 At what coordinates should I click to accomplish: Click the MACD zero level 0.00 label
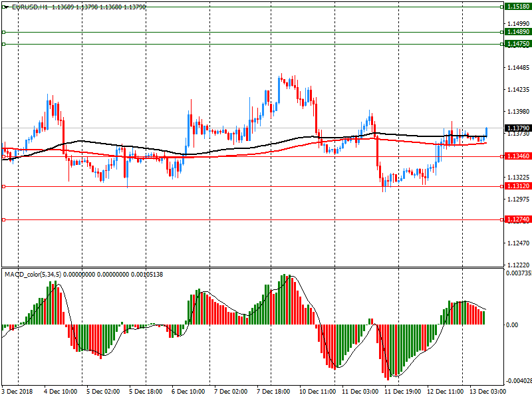(x=513, y=325)
